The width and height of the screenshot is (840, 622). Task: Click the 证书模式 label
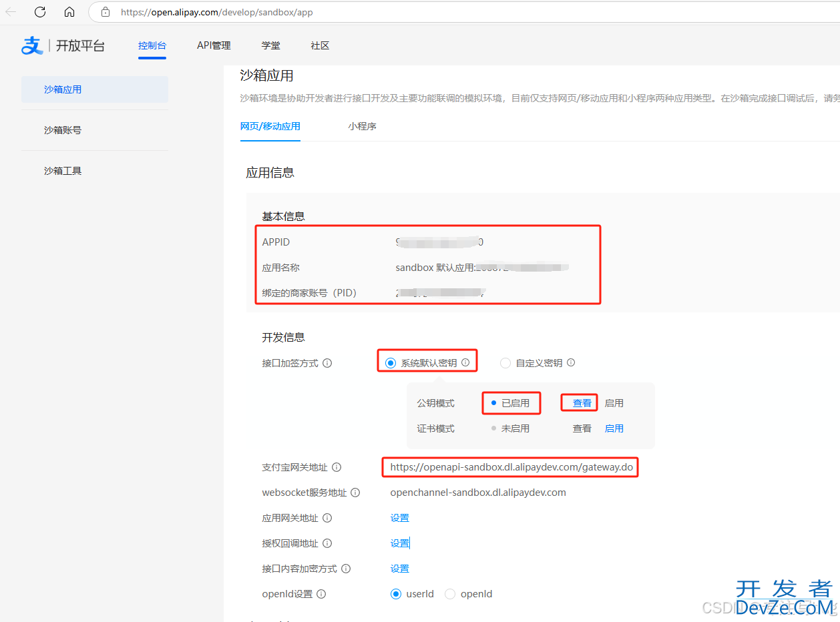click(x=436, y=428)
